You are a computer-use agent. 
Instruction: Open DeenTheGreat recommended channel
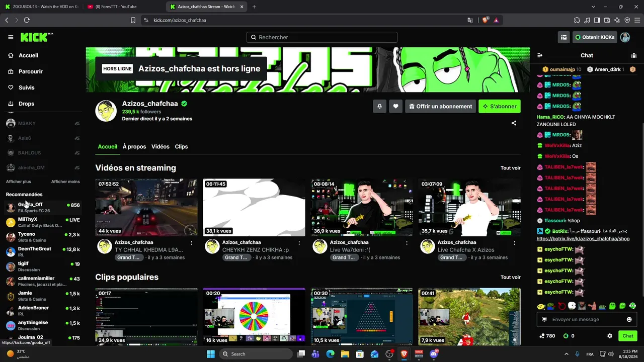coord(43,251)
